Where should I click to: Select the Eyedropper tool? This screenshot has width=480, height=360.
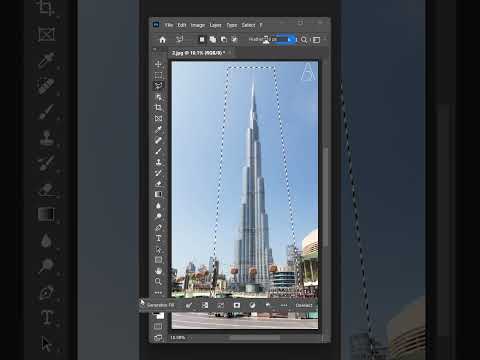pos(158,129)
